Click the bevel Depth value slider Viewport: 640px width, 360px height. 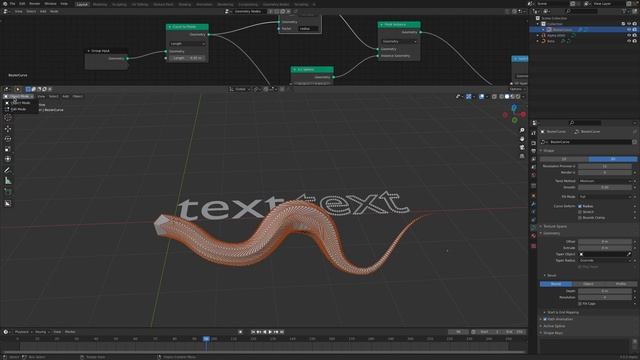[x=605, y=291]
